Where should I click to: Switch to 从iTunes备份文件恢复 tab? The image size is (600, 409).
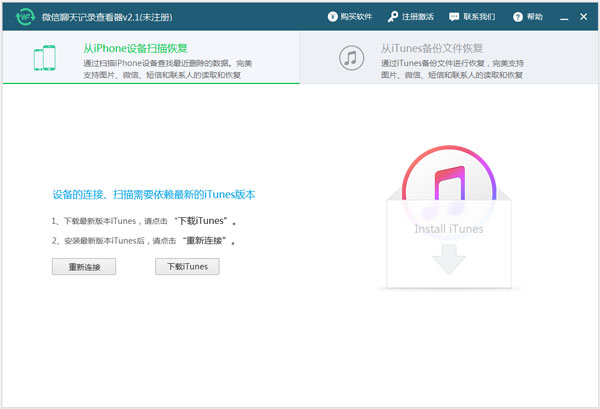[449, 57]
